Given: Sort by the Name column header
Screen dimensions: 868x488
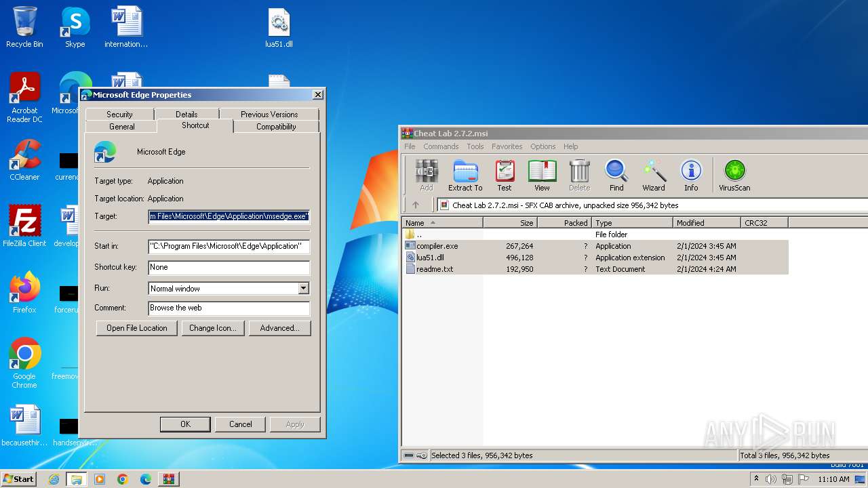Looking at the screenshot, I should coord(442,222).
